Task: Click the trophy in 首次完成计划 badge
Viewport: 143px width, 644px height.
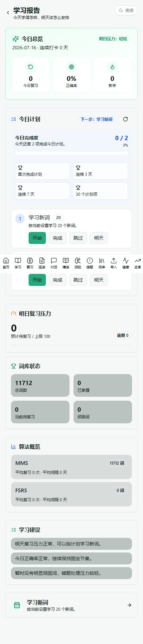Action: coord(20,168)
